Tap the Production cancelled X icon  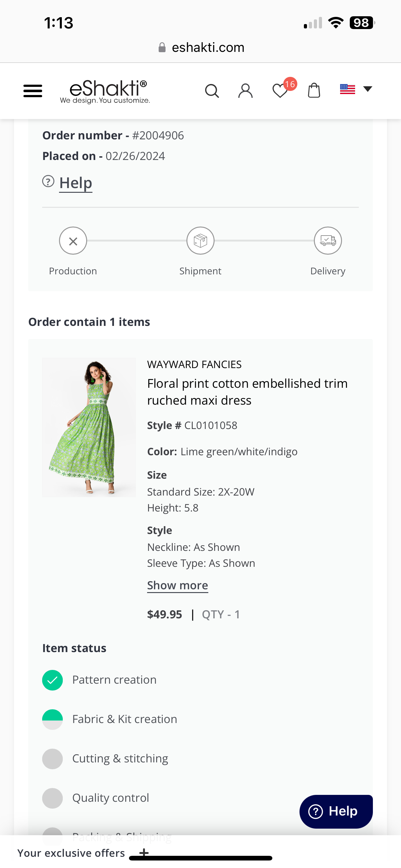(73, 241)
